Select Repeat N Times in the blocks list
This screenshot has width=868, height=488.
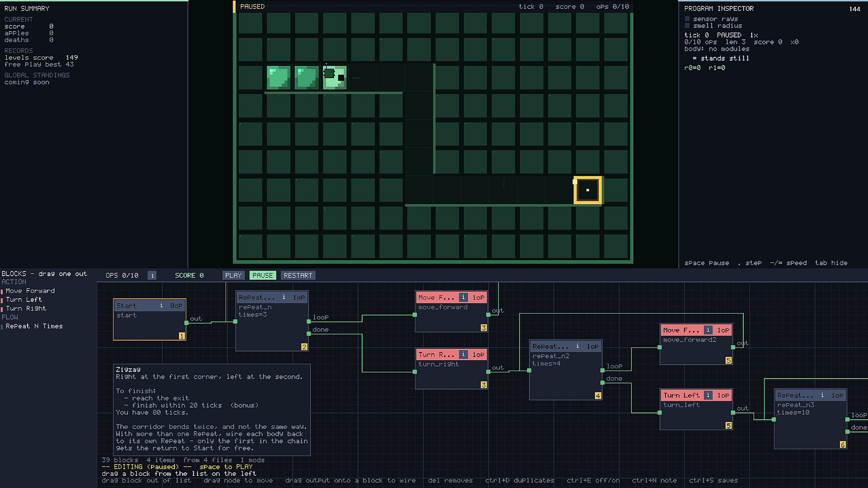pyautogui.click(x=34, y=326)
